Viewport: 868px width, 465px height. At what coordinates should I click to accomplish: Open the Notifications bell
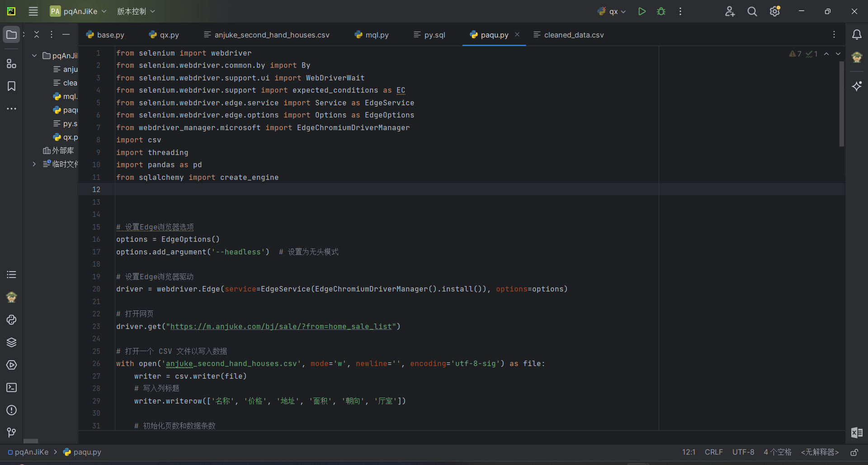tap(857, 34)
